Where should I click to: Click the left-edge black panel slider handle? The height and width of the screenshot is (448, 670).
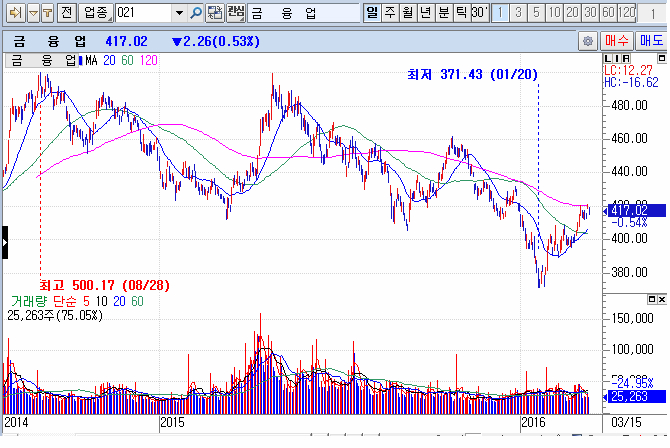[x=4, y=243]
